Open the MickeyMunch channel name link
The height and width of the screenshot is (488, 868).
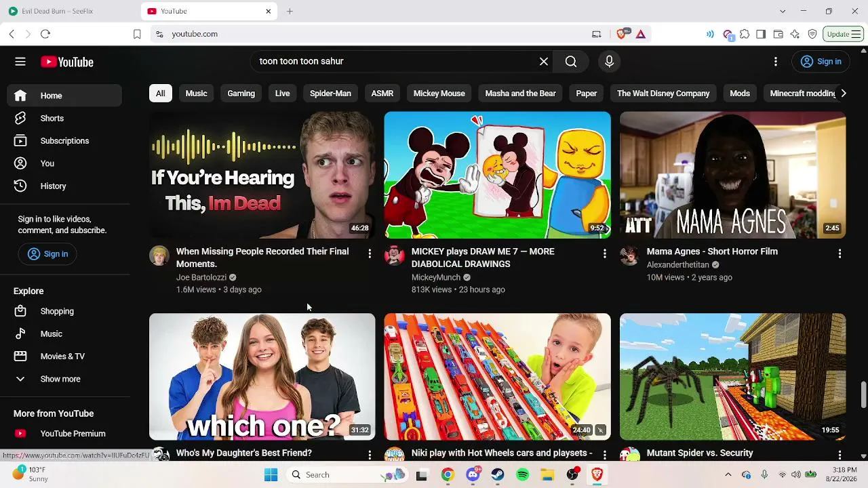point(436,277)
